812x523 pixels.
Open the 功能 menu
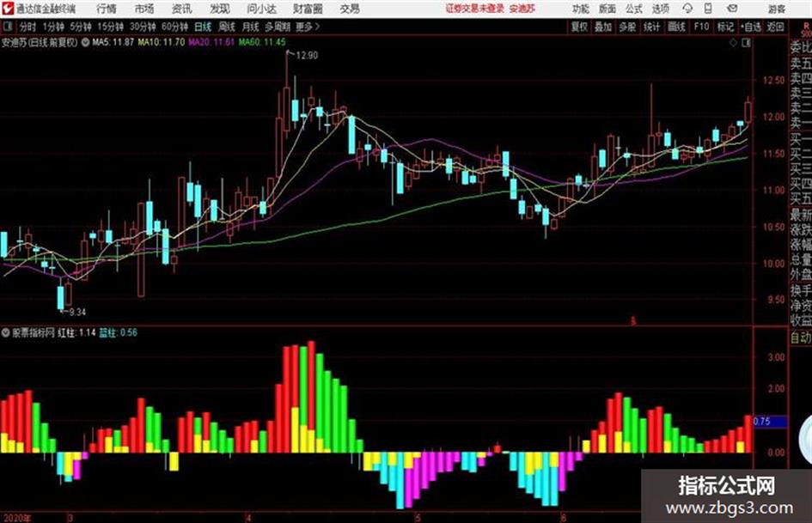click(x=581, y=9)
